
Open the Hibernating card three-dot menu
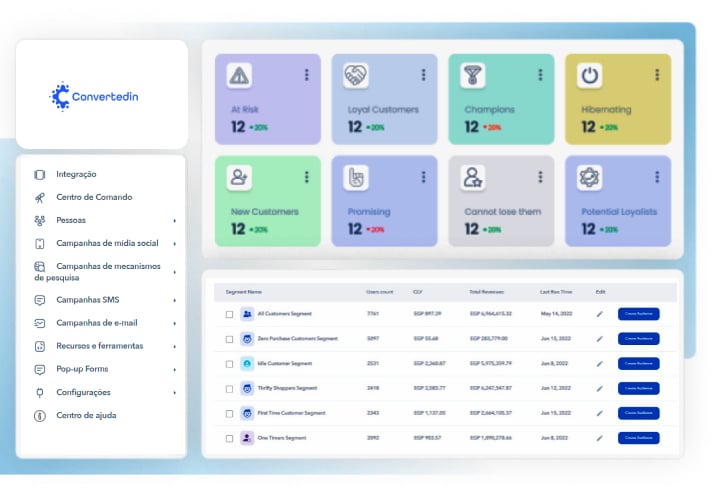(x=657, y=75)
